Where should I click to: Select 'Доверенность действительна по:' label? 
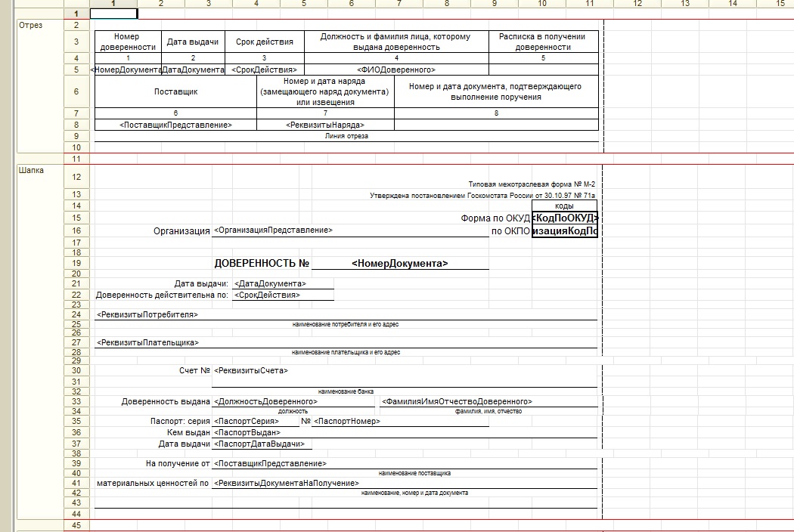tap(162, 295)
